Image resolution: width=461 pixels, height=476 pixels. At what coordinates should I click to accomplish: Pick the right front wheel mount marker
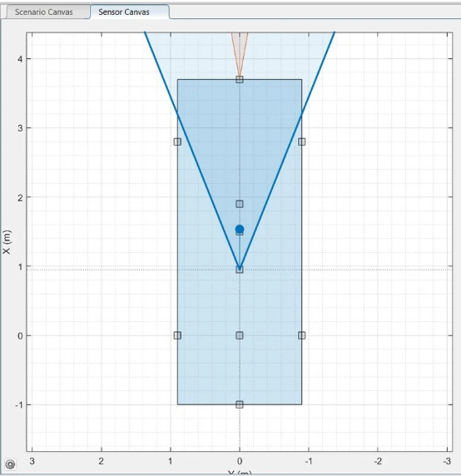click(302, 141)
